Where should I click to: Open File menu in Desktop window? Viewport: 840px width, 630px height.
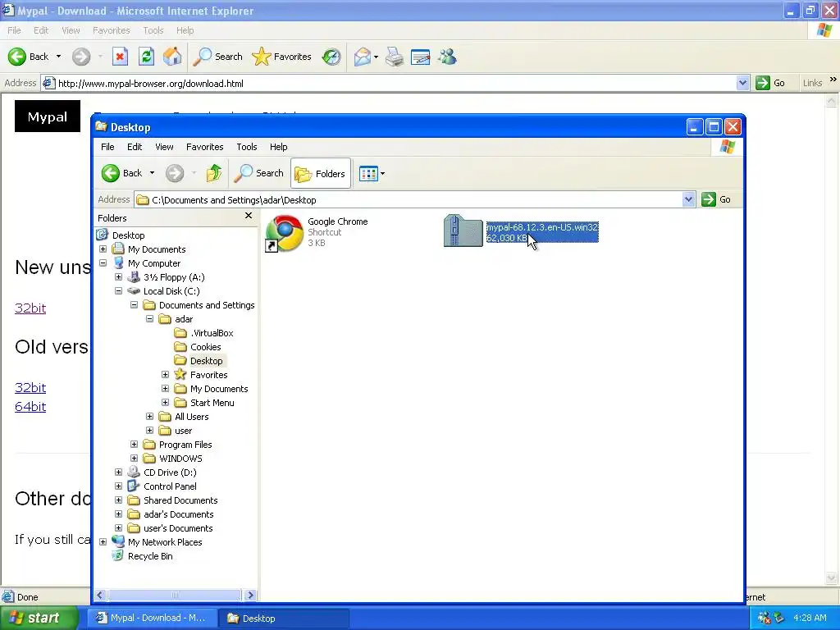pyautogui.click(x=107, y=147)
